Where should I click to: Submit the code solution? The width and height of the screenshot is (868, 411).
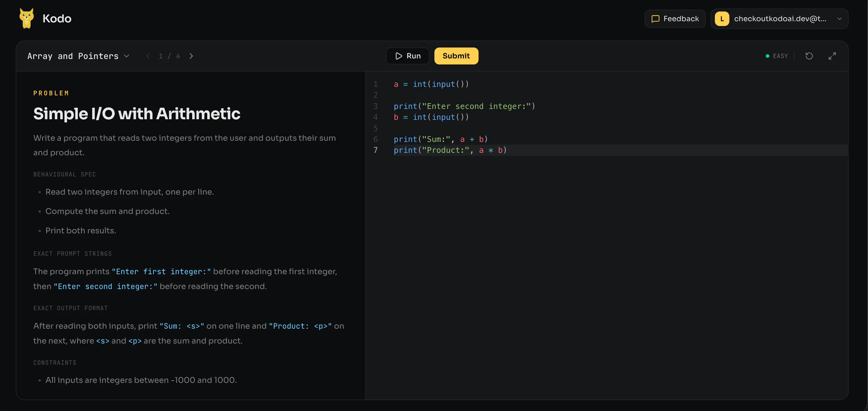point(456,56)
